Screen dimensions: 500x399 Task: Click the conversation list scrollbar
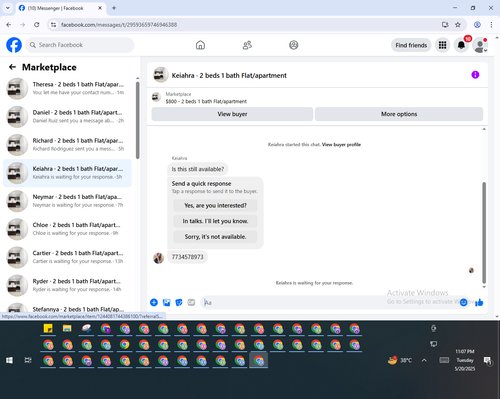point(138,120)
